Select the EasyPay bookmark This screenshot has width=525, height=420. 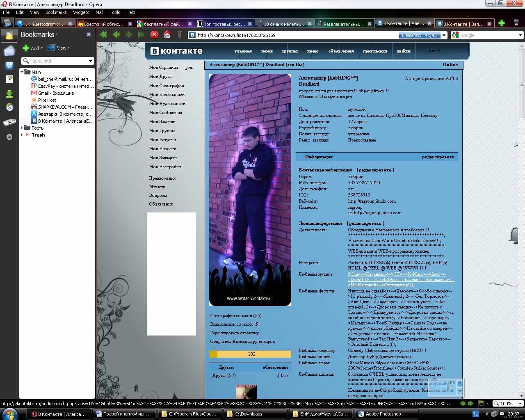62,86
